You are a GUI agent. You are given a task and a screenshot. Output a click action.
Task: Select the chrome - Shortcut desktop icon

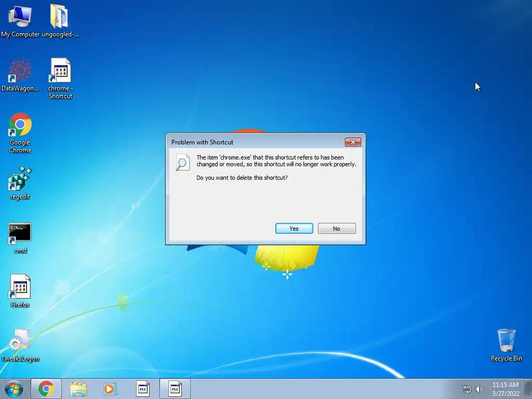pos(60,79)
